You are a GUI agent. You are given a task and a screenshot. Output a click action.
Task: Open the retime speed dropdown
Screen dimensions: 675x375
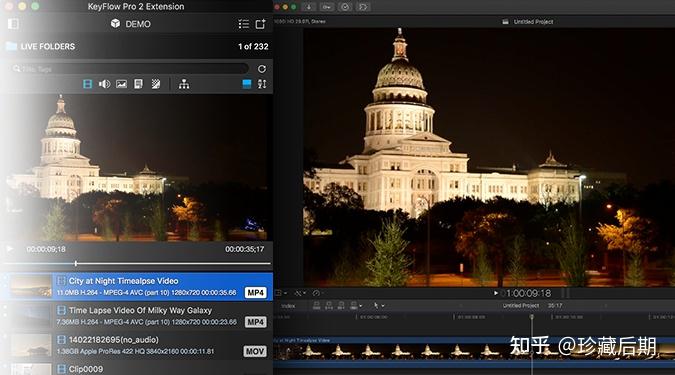coord(317,293)
